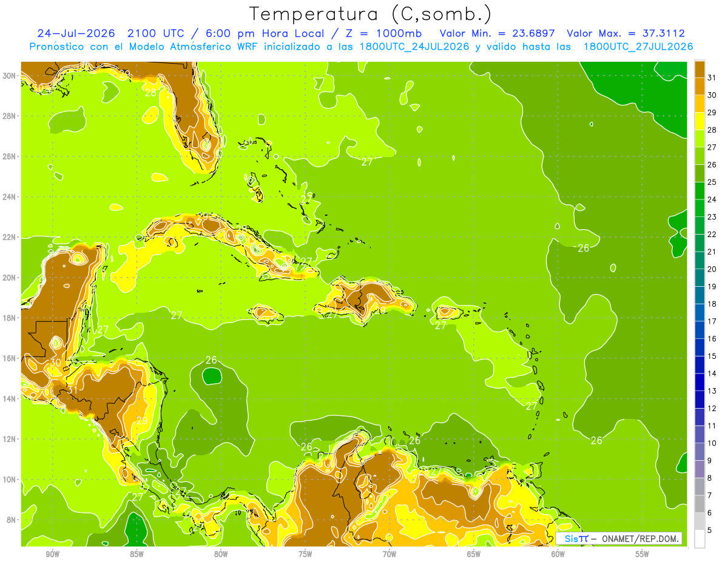Click the "Valor Max. = 37.3112" readout
728x562 pixels.
tap(625, 33)
